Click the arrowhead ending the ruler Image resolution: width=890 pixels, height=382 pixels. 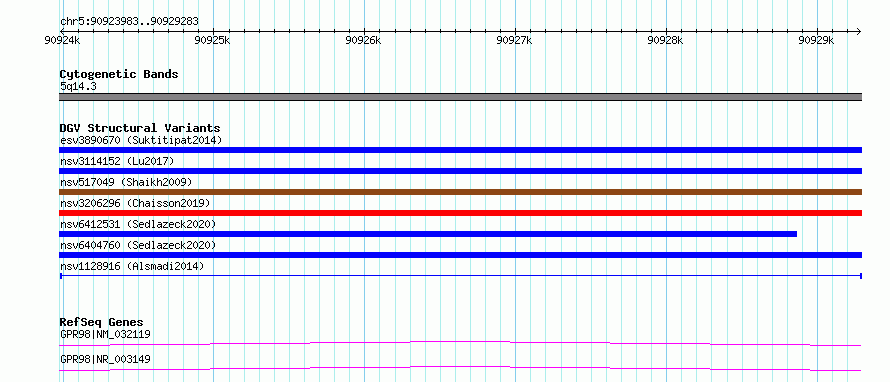858,31
